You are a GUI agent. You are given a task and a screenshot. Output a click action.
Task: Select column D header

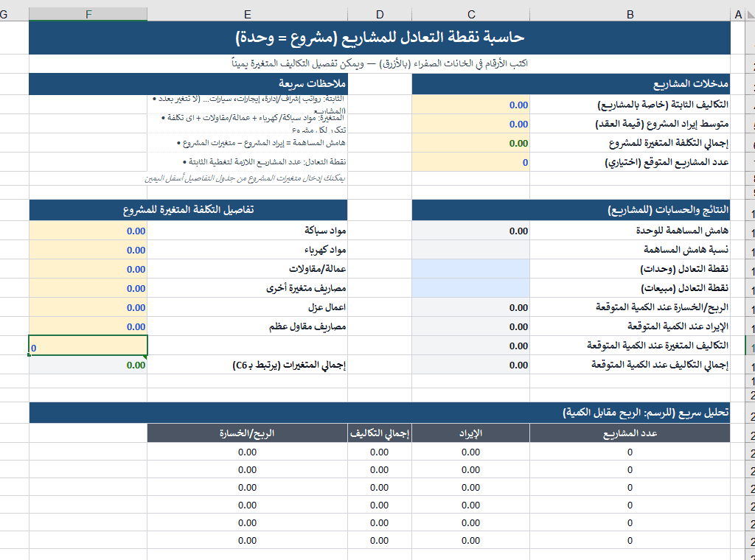[x=380, y=15]
